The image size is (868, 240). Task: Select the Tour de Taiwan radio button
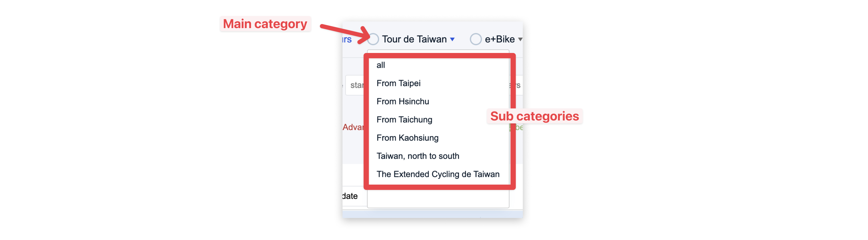[373, 39]
